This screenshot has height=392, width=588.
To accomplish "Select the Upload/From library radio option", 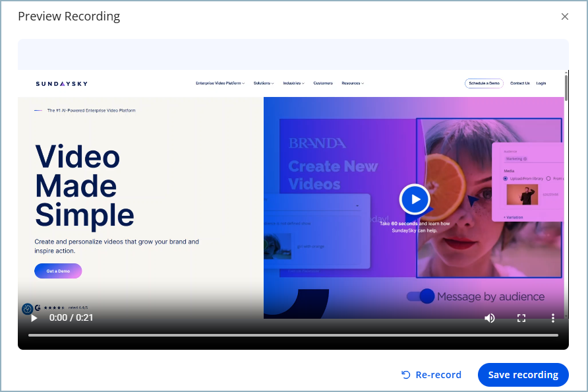I will coord(505,178).
